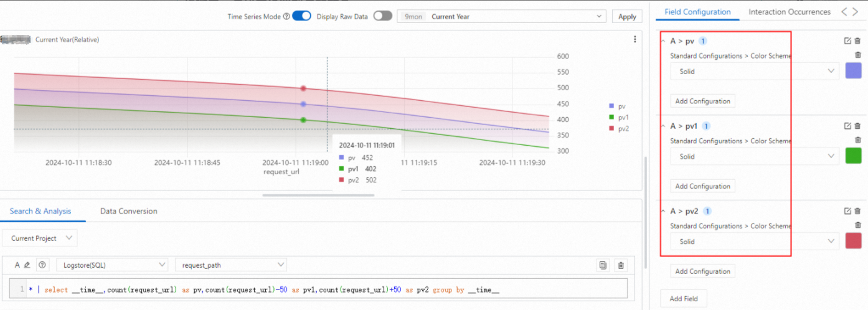The image size is (868, 310).
Task: Delete the pv1 Color Scheme configuration
Action: pyautogui.click(x=857, y=140)
